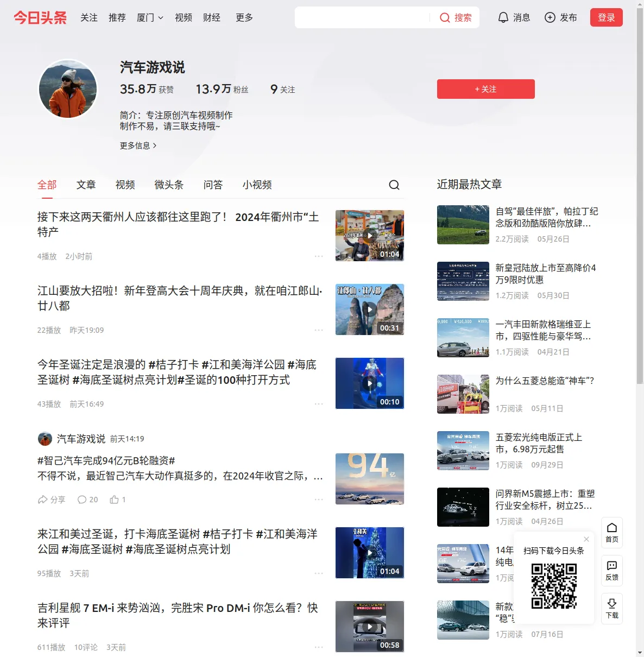This screenshot has width=644, height=657.
Task: Close the QR code download popup
Action: coord(586,539)
